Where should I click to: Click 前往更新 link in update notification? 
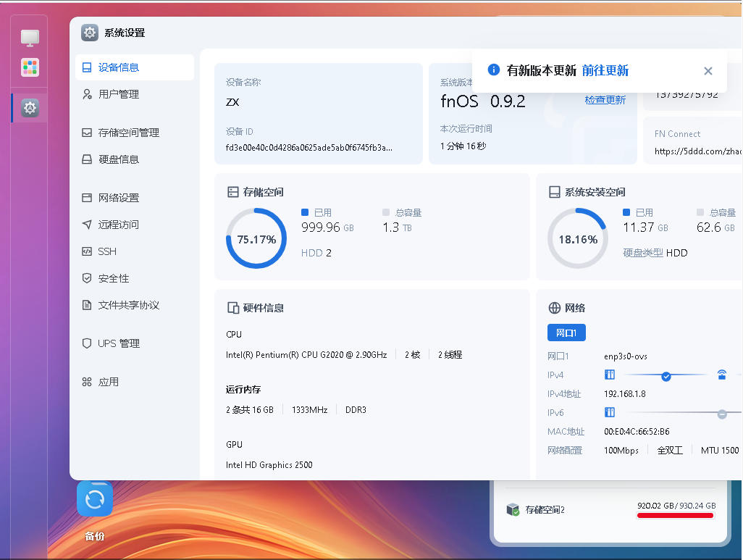pyautogui.click(x=605, y=71)
